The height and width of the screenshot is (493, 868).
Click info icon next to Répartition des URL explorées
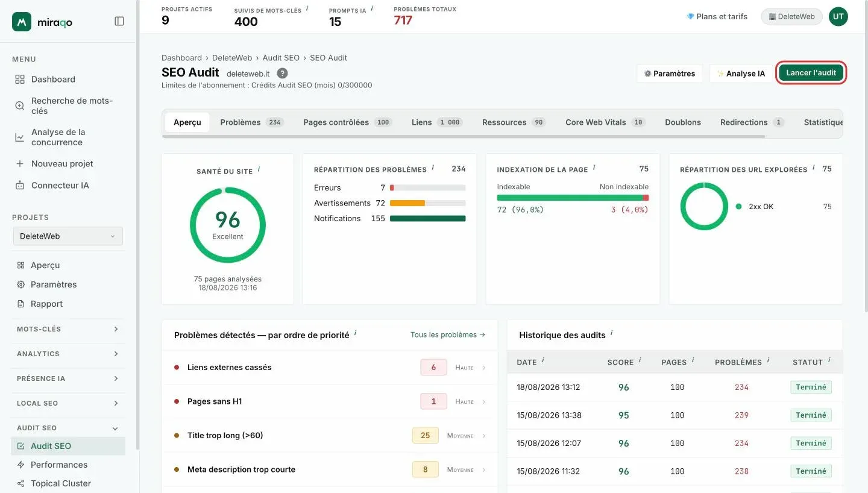coord(813,168)
